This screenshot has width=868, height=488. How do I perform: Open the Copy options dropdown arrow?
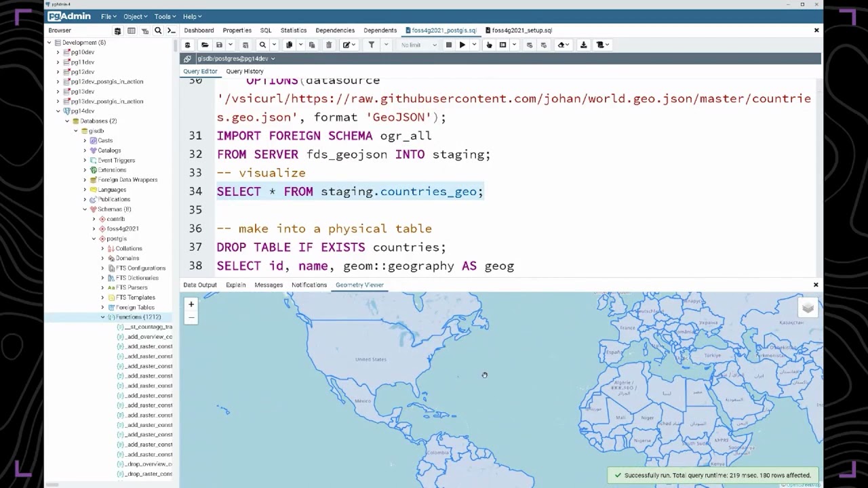point(301,45)
